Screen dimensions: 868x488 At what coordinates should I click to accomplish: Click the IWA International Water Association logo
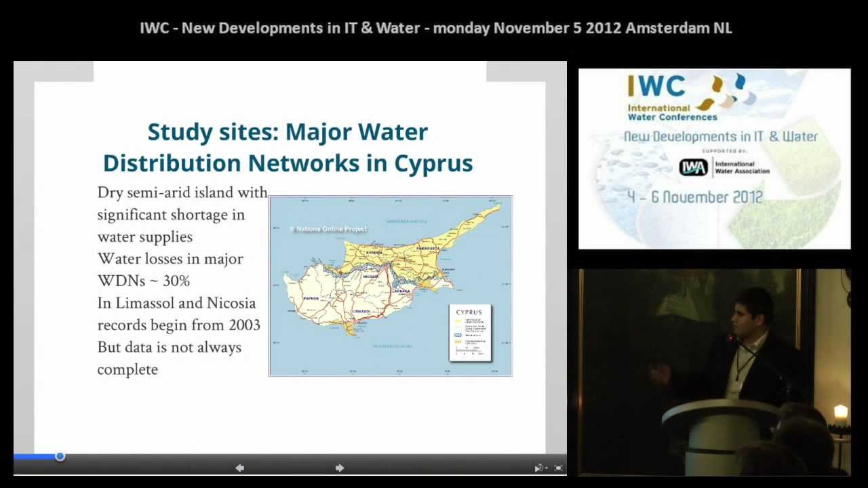click(x=725, y=167)
